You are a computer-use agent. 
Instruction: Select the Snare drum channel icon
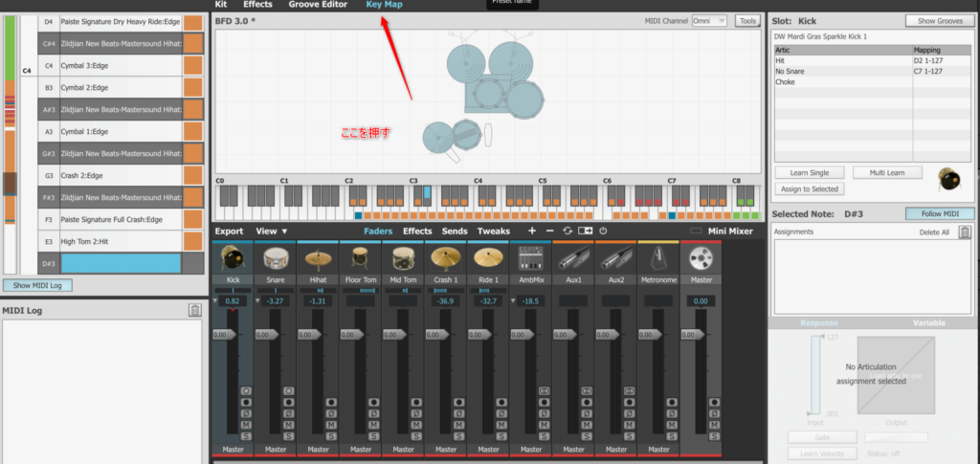(x=276, y=258)
